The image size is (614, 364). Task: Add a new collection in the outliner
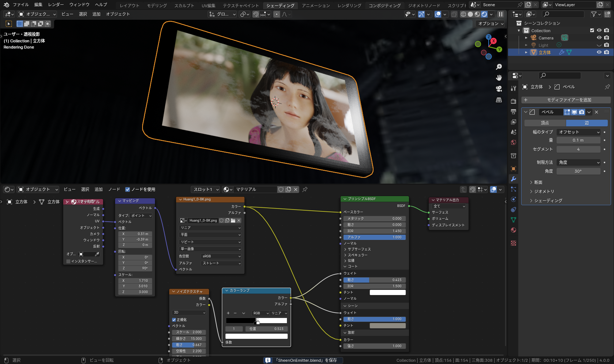point(607,14)
